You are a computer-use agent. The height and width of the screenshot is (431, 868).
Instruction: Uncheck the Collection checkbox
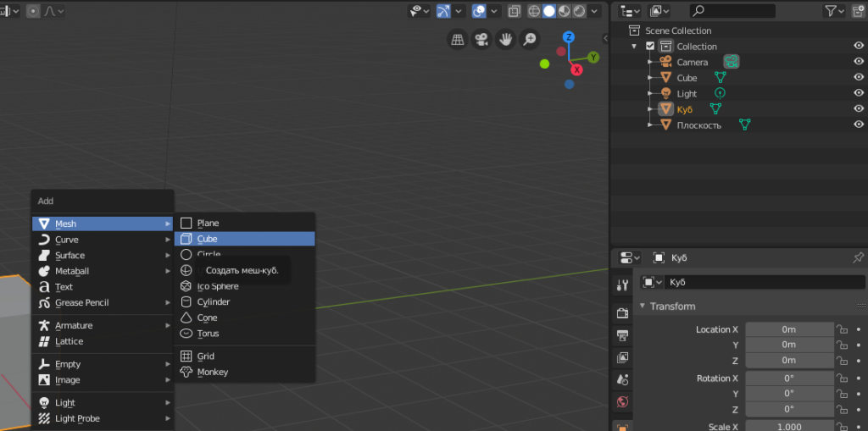(x=650, y=47)
